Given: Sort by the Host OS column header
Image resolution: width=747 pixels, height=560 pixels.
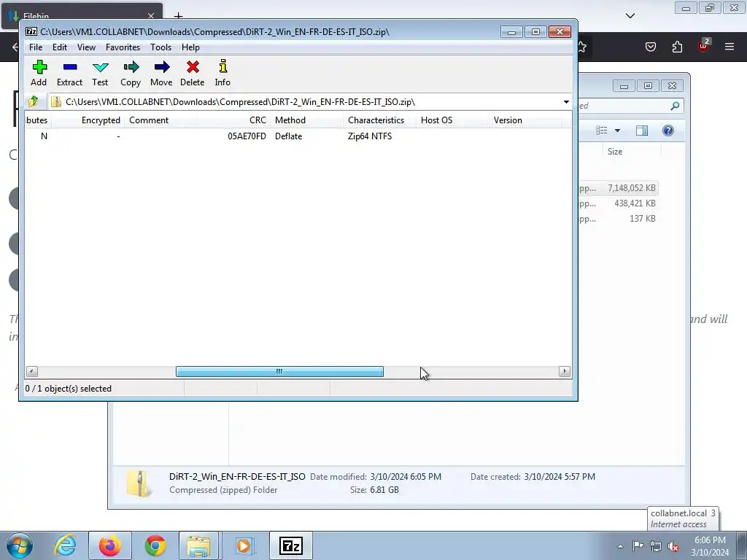Looking at the screenshot, I should (452, 120).
